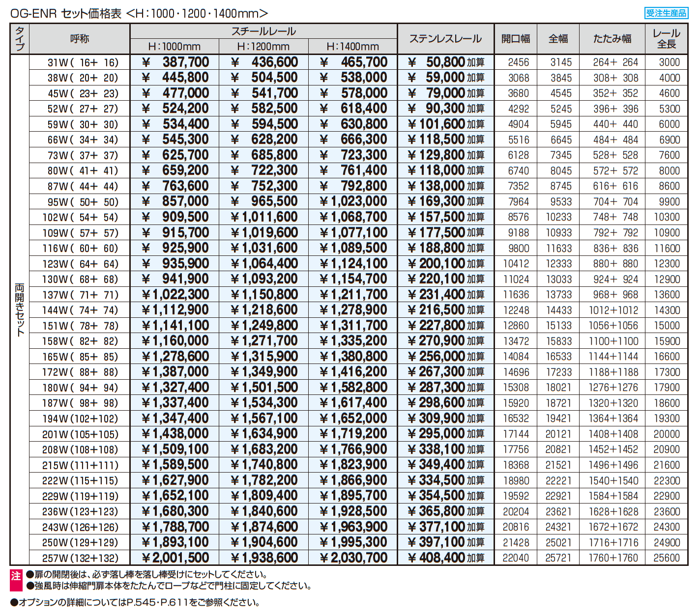700x616 pixels.
Task: Click the ¥408,400 加算 stainless cell
Action: (x=446, y=558)
